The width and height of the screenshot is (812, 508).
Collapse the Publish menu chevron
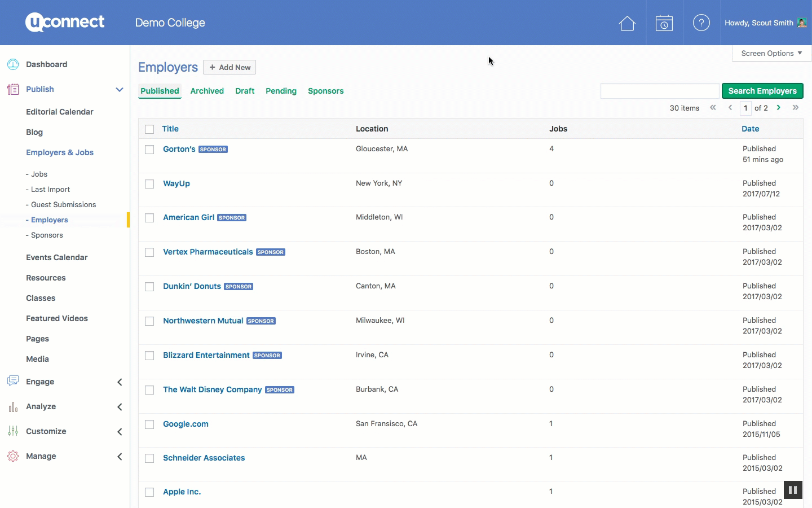(x=120, y=89)
